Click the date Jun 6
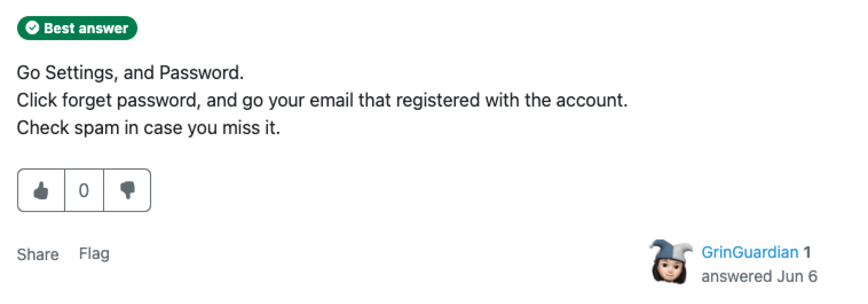868x304 pixels. (797, 276)
